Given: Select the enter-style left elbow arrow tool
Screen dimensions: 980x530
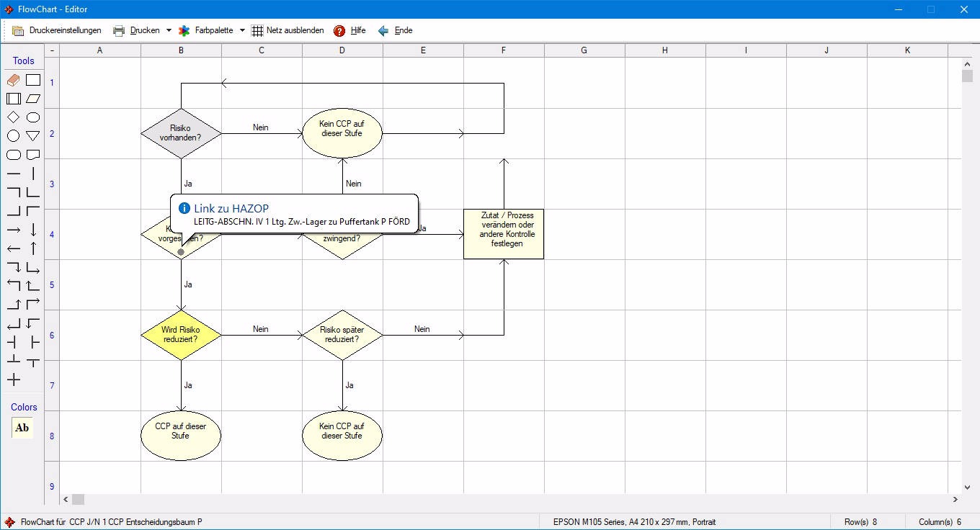Looking at the screenshot, I should point(14,323).
